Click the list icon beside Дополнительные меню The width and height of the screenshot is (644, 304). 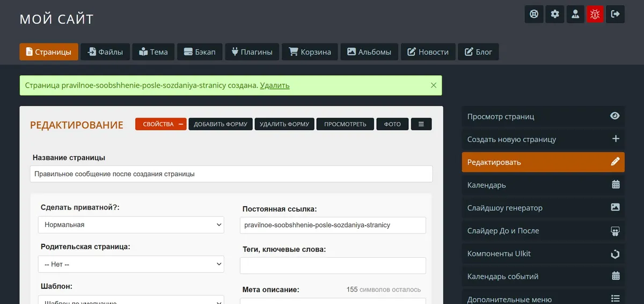coord(616,299)
